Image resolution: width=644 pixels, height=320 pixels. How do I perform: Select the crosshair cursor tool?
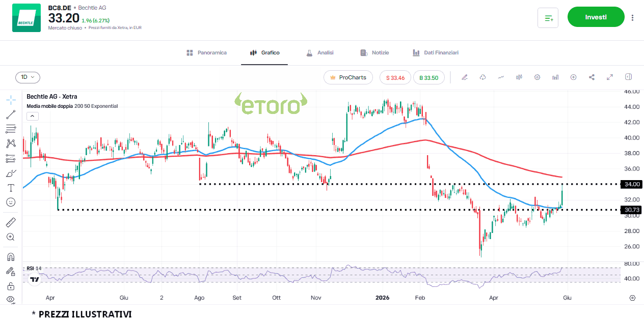click(x=11, y=99)
